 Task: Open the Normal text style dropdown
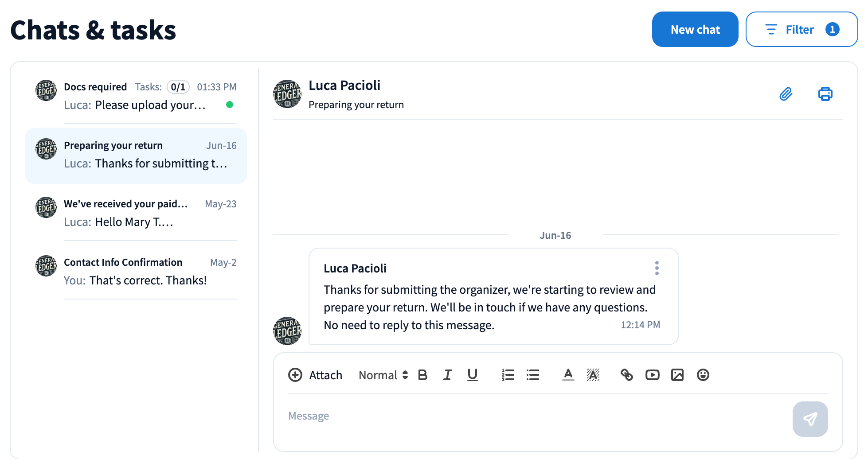[x=383, y=375]
